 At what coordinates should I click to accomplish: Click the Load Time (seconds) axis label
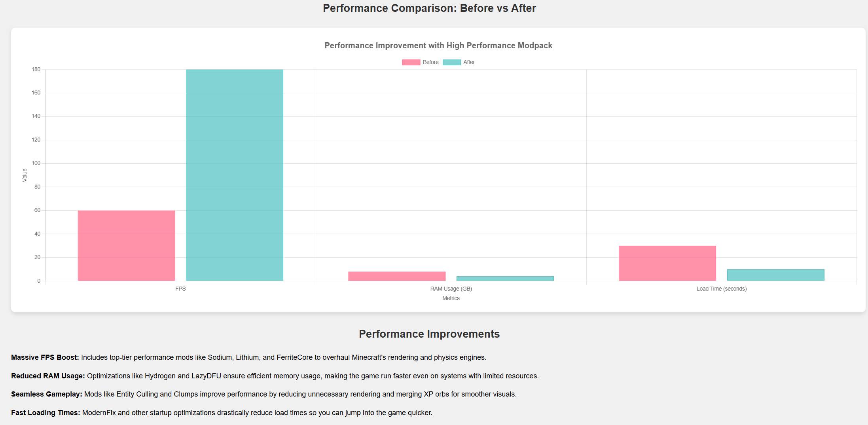pyautogui.click(x=721, y=289)
